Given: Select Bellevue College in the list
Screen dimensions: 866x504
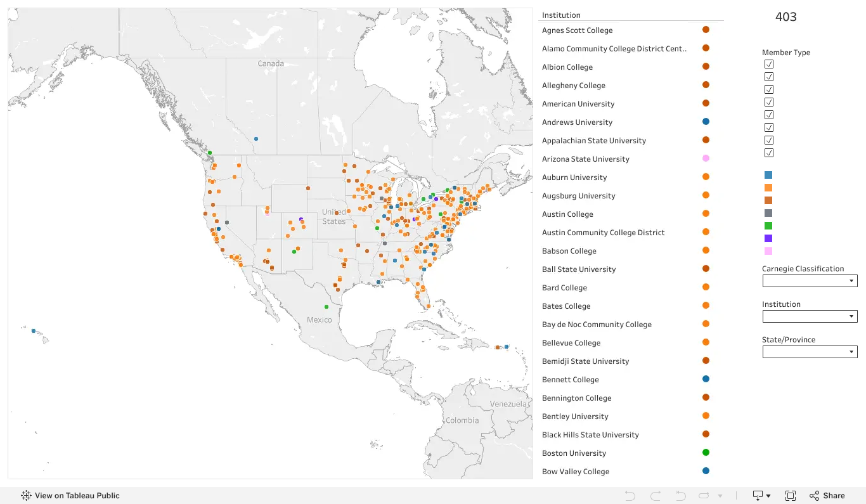Looking at the screenshot, I should pos(571,343).
